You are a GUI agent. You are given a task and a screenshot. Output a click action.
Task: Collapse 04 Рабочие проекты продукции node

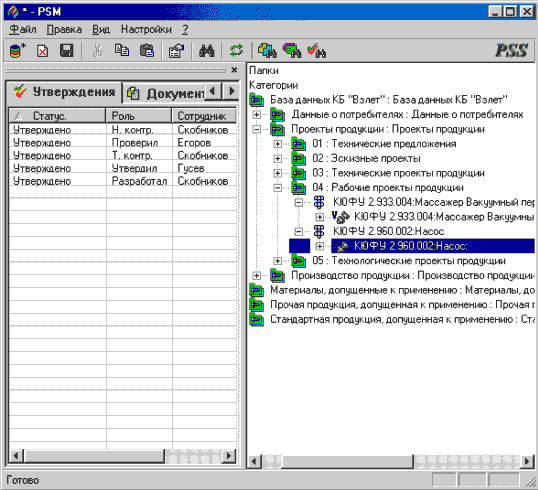(x=278, y=188)
